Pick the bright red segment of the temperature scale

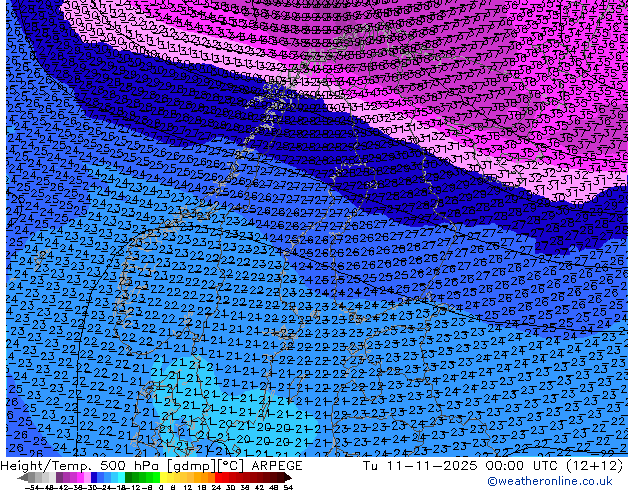point(218,478)
